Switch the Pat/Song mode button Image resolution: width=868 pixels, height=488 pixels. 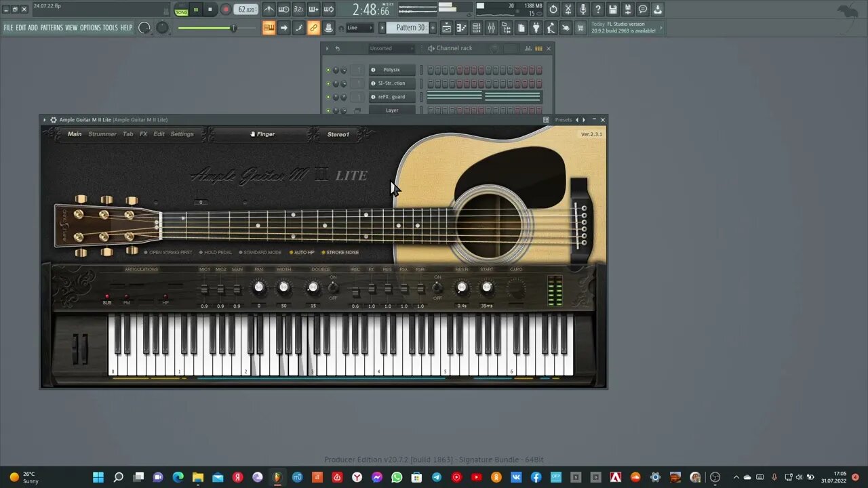pyautogui.click(x=181, y=9)
